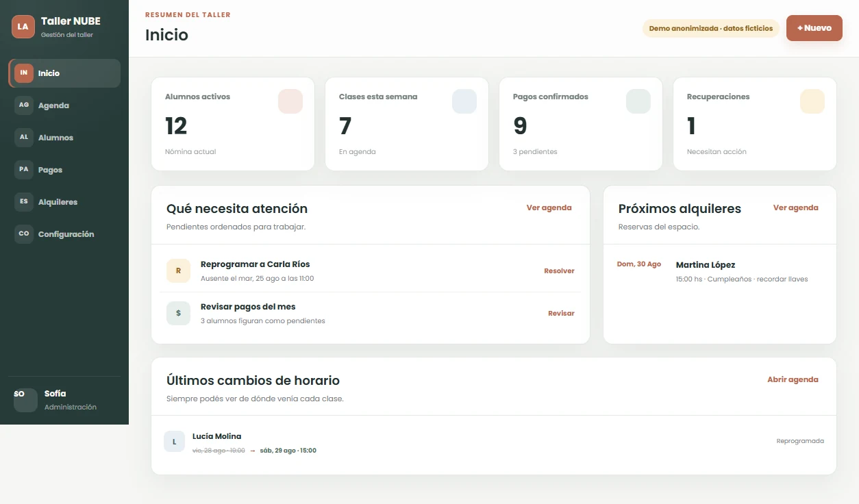This screenshot has width=859, height=504.
Task: Click the Administración role text
Action: click(x=71, y=407)
